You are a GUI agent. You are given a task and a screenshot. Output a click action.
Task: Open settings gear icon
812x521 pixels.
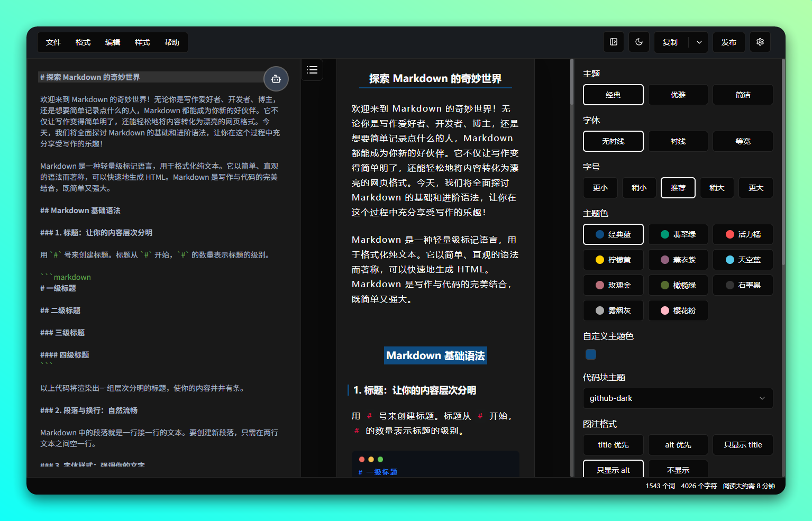click(x=760, y=42)
